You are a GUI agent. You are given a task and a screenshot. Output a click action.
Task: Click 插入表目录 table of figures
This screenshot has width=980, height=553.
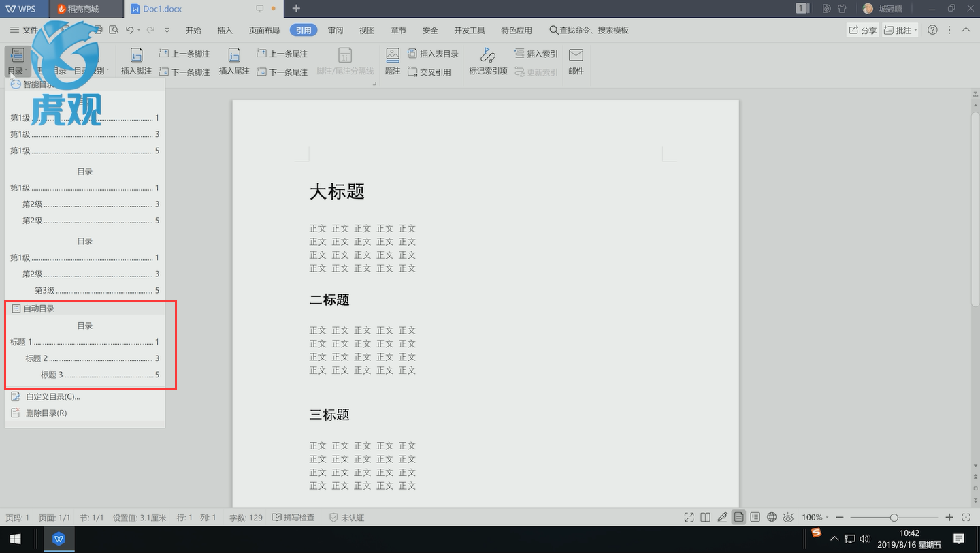coord(433,54)
